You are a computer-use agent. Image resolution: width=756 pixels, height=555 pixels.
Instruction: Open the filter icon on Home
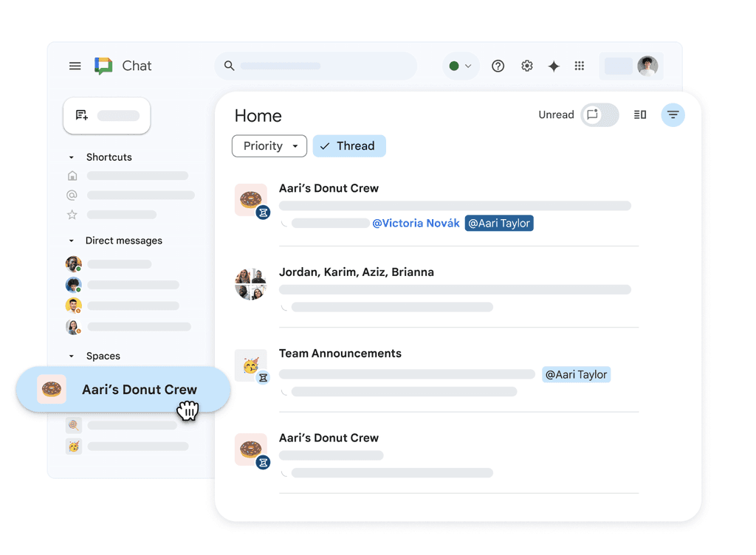[x=673, y=114]
